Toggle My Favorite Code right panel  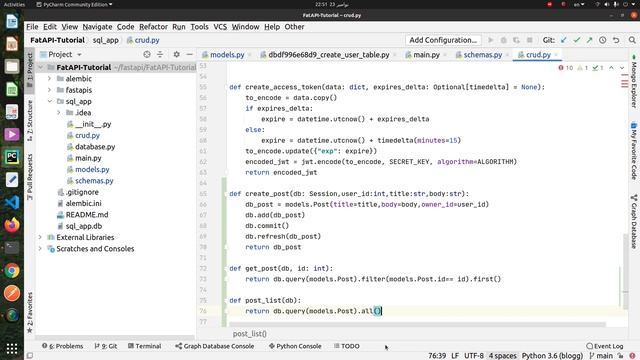tap(634, 151)
